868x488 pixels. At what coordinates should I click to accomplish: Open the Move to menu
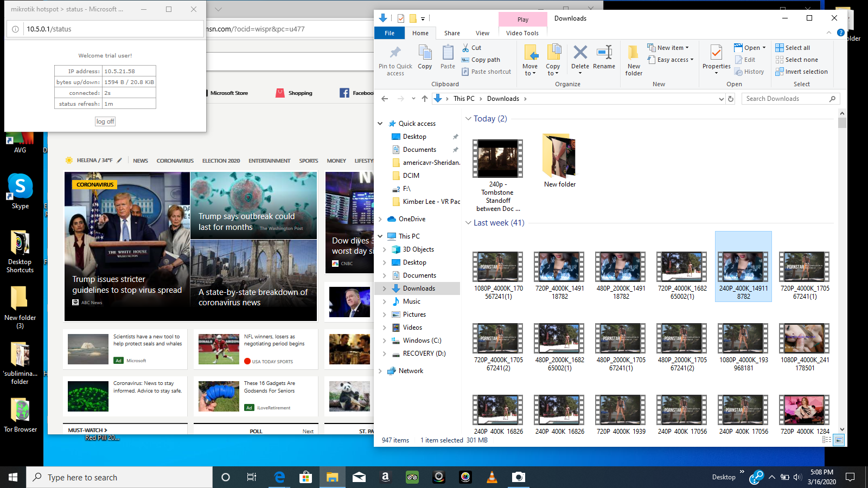tap(530, 60)
